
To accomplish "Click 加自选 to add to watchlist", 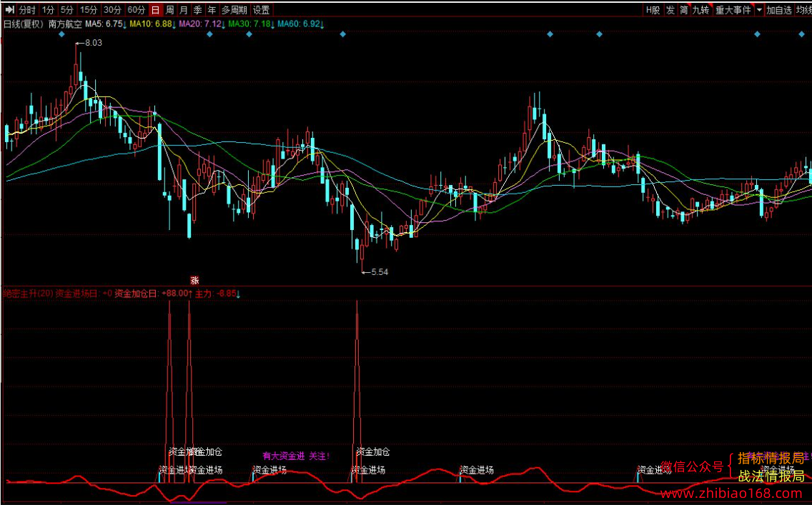I will pyautogui.click(x=779, y=10).
